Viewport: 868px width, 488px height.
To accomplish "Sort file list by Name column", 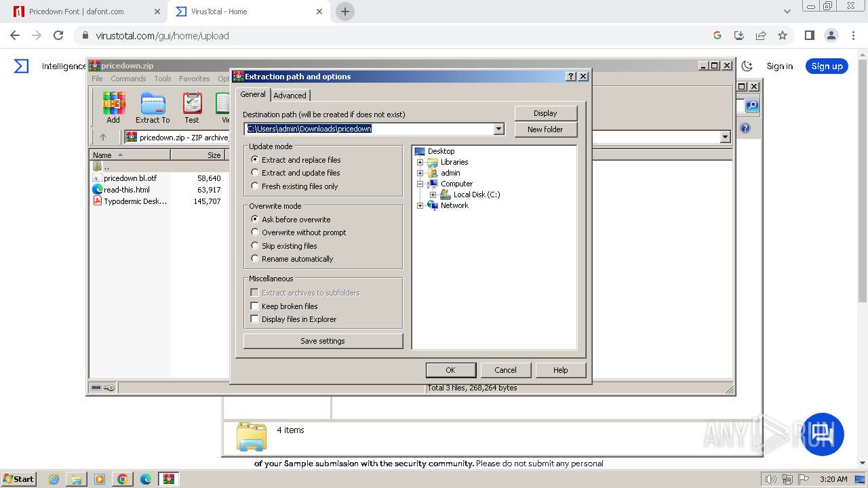I will pos(130,155).
